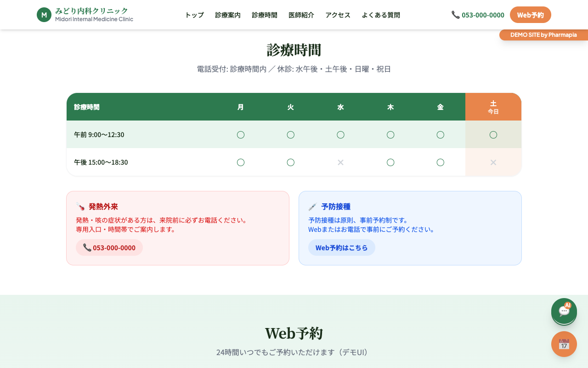Click the phone icon inside the fever hotline button

coord(87,247)
